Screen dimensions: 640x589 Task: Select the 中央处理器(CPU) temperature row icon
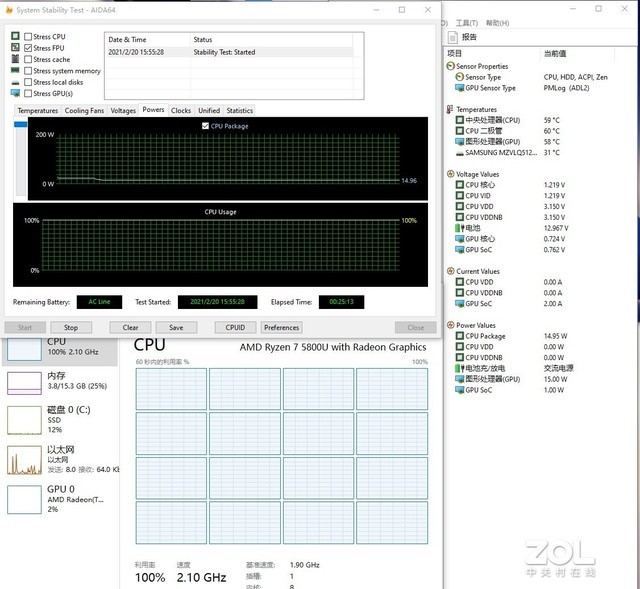click(460, 120)
